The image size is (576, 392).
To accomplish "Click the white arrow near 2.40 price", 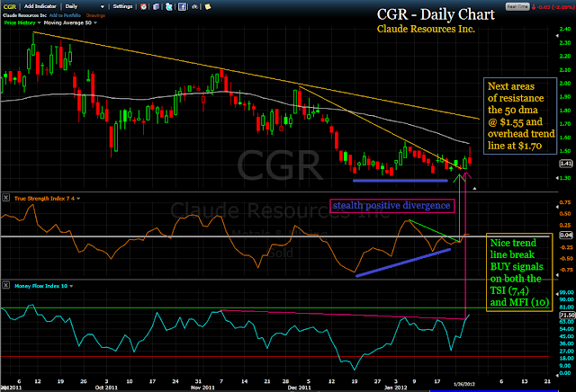I will point(557,36).
